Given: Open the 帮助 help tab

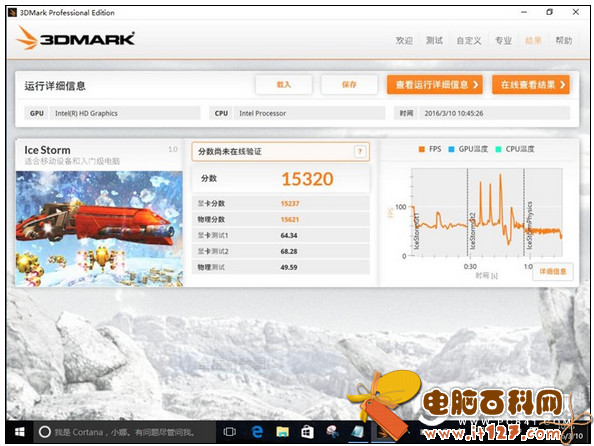Looking at the screenshot, I should (564, 41).
